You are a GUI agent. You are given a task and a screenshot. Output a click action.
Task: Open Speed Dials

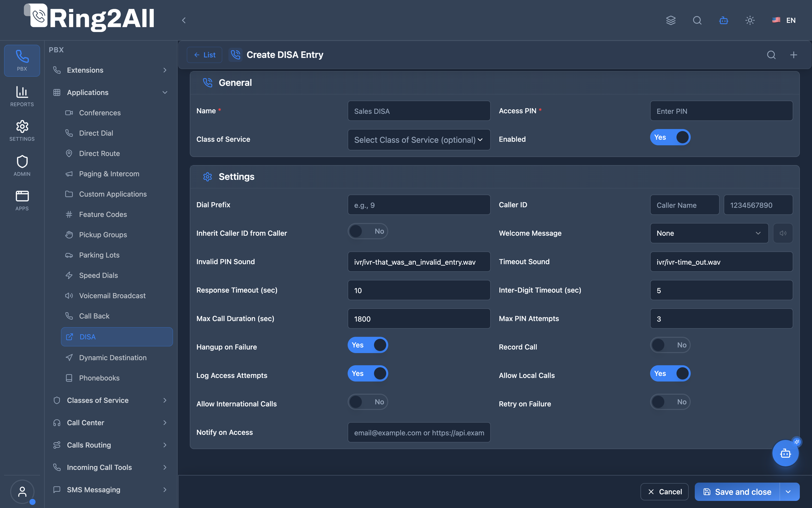pyautogui.click(x=117, y=276)
